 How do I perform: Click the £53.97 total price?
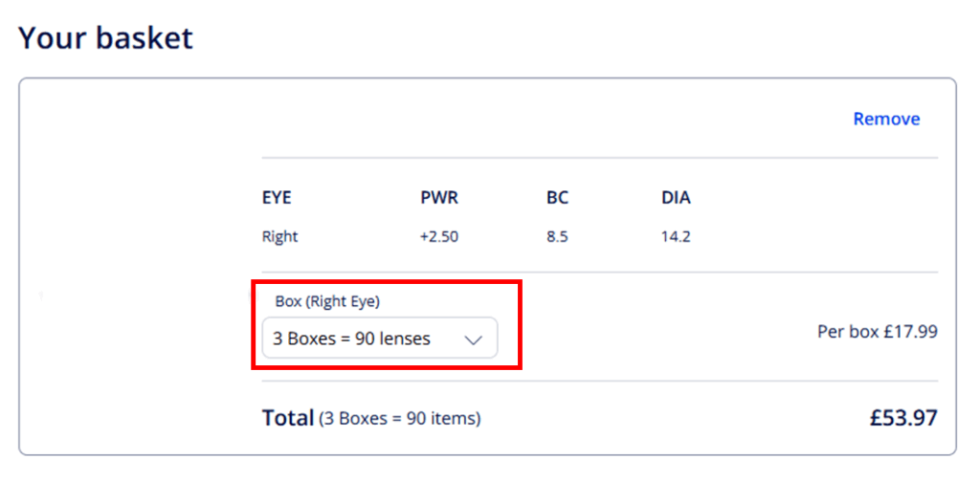(x=903, y=418)
